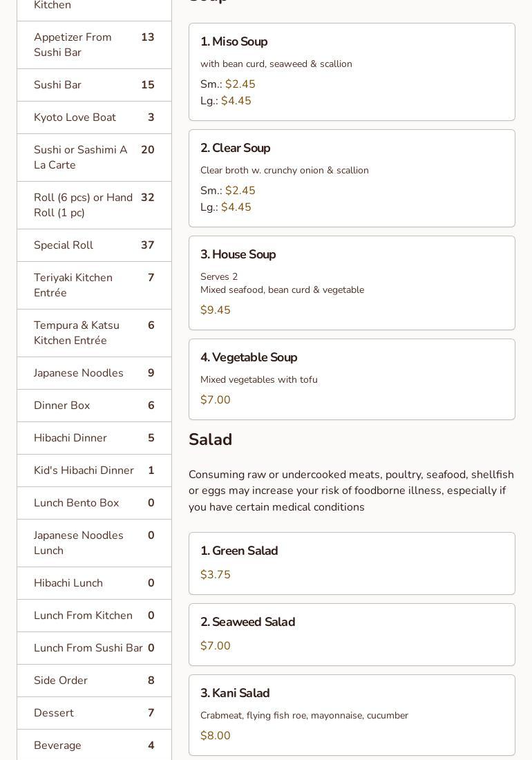The width and height of the screenshot is (532, 760).
Task: Select Kyoto Love Boat category
Action: click(x=94, y=117)
